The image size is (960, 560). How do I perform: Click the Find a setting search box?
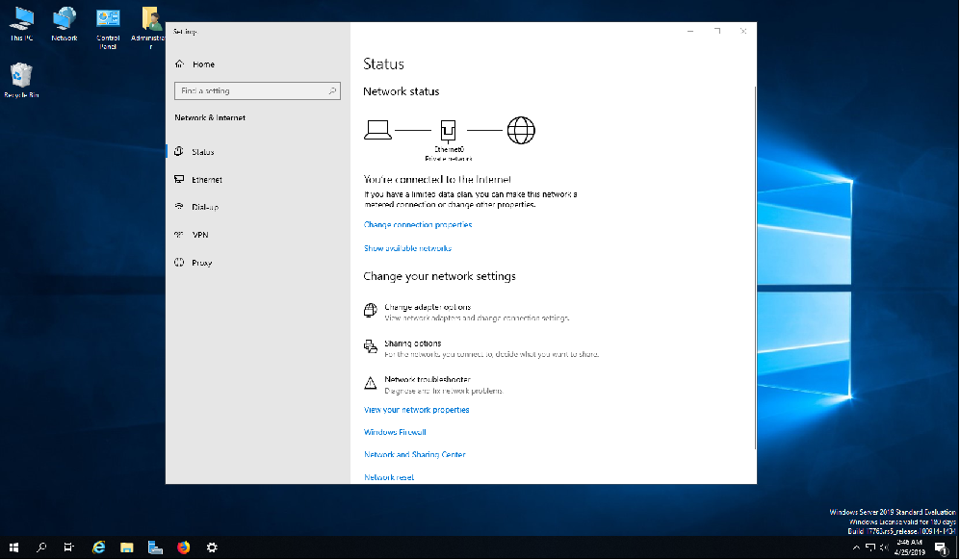point(257,90)
